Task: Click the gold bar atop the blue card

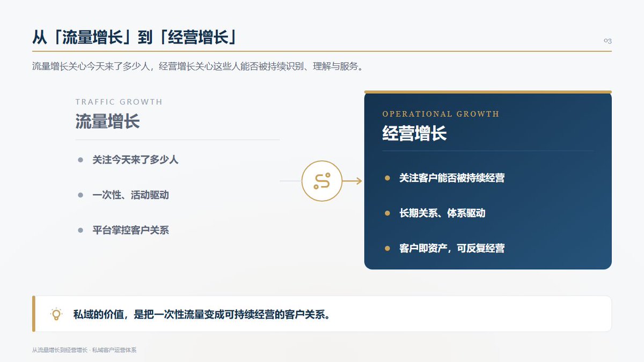Action: [488, 92]
